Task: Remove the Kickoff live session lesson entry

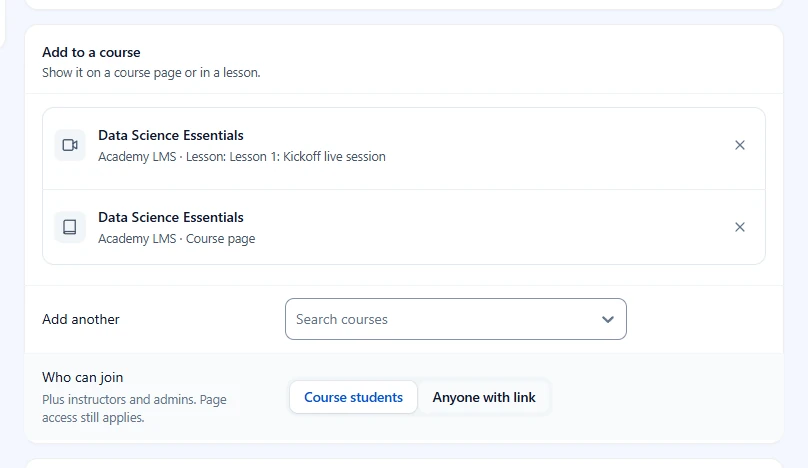Action: pyautogui.click(x=739, y=145)
